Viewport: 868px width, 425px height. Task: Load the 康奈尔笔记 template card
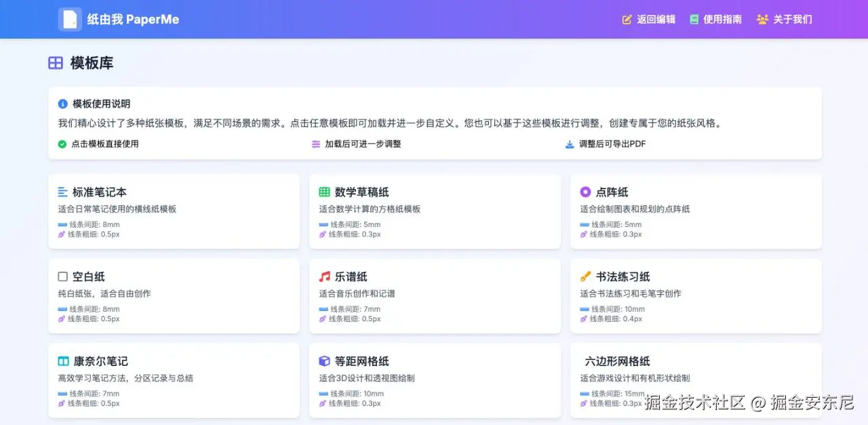tap(174, 380)
